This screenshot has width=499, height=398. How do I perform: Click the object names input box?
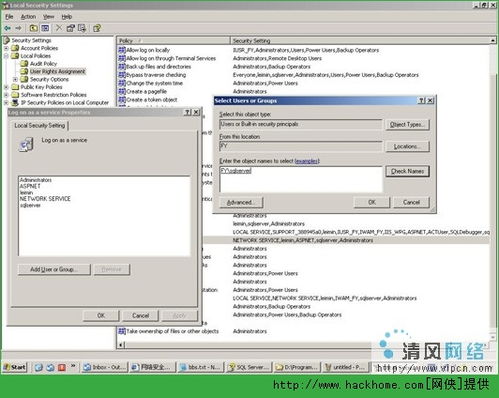tap(301, 179)
